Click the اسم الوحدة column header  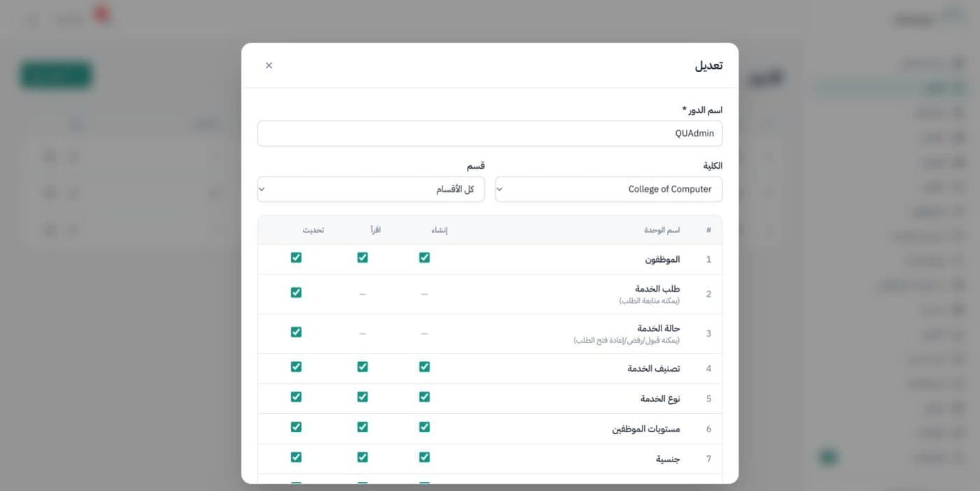662,230
